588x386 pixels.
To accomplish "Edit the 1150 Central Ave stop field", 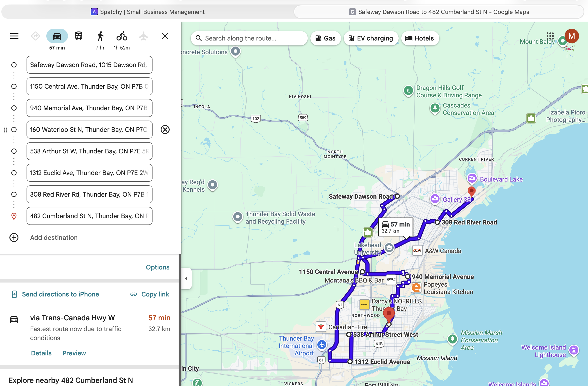I will [x=90, y=86].
